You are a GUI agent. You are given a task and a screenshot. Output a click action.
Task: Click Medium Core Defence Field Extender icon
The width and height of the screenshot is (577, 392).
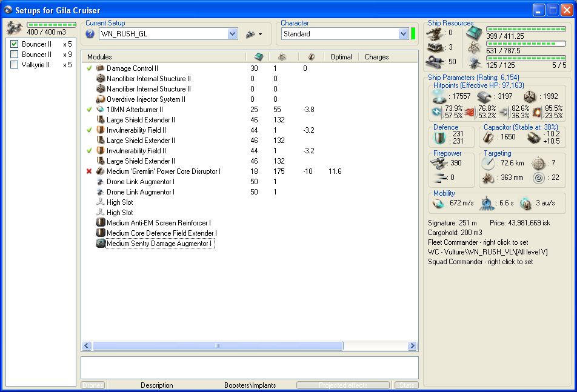click(101, 233)
